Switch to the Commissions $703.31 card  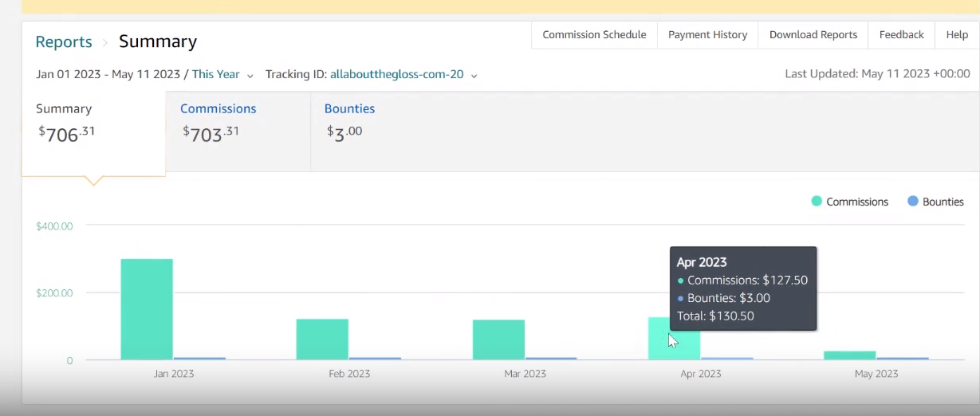coord(238,131)
